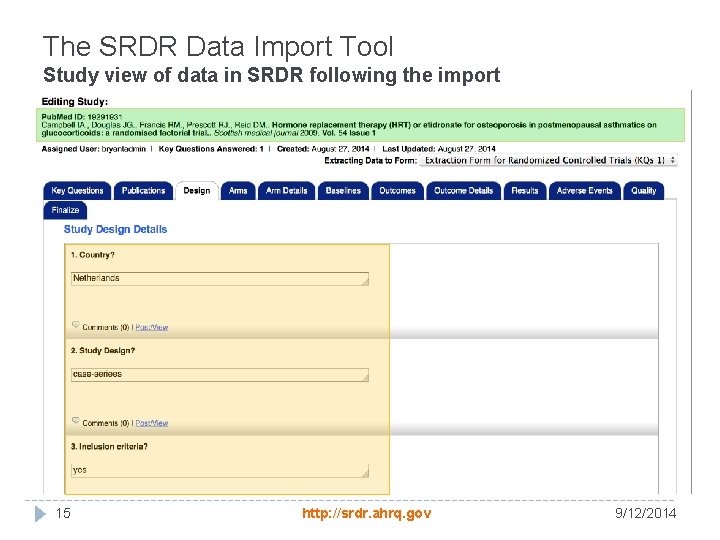Switch to the Quality tab
This screenshot has height=540, width=720.
click(x=643, y=191)
